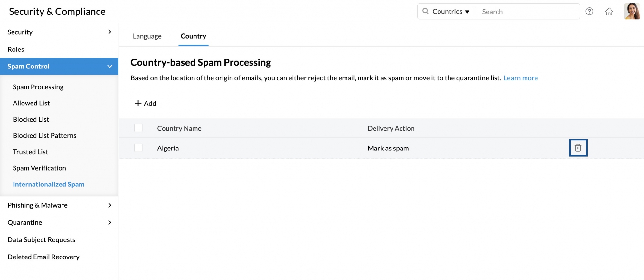Delete the Algeria entry with trash icon
644x280 pixels.
578,148
